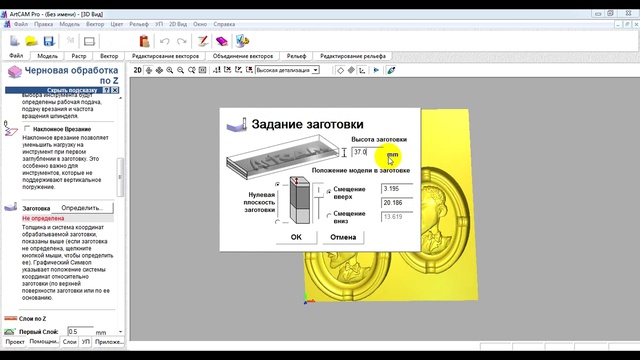Enable the Наклонное Врезание checkbox
Screen dimensions: 640x360
click(27, 129)
